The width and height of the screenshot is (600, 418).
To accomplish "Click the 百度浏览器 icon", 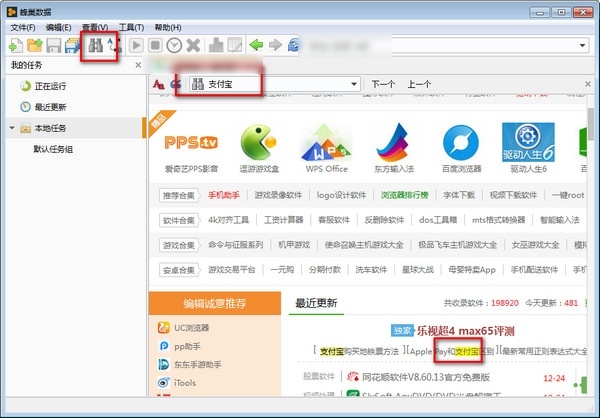I will tap(461, 142).
